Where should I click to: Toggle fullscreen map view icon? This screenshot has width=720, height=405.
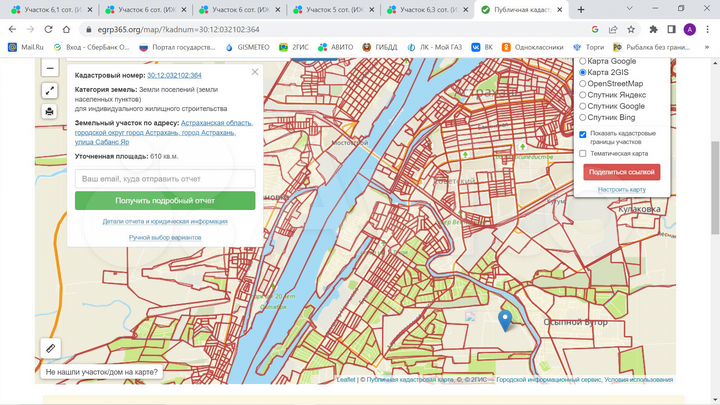click(50, 90)
